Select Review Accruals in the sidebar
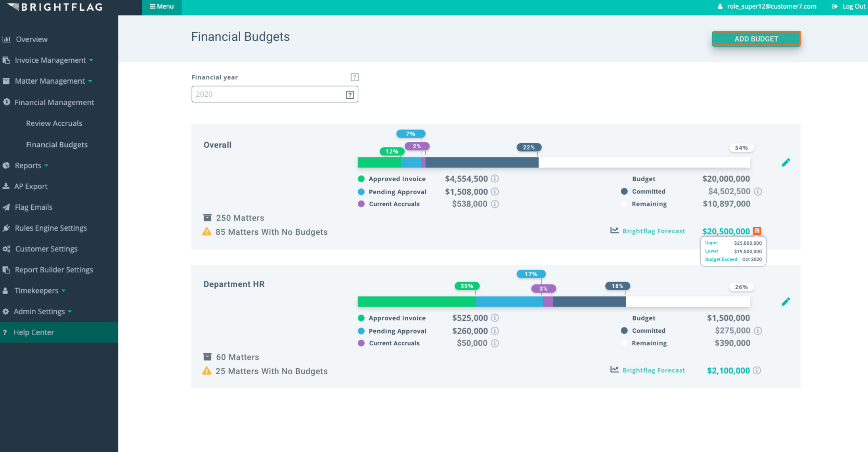Image resolution: width=868 pixels, height=452 pixels. [54, 123]
